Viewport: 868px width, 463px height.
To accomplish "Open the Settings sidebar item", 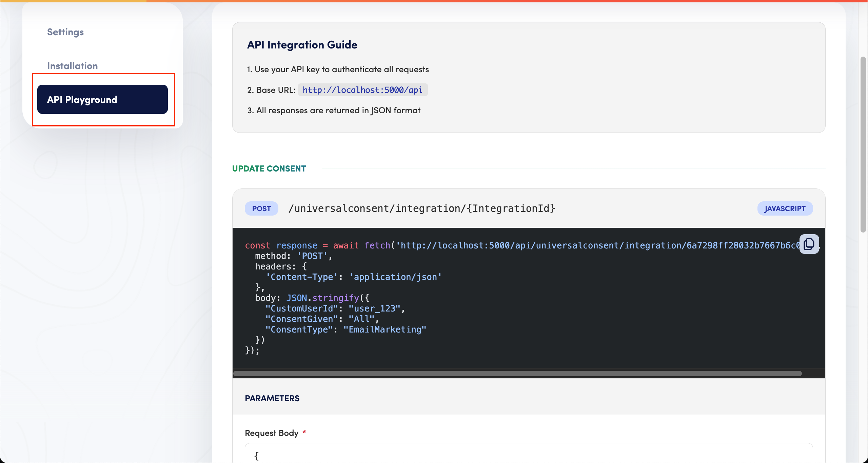I will pos(65,32).
